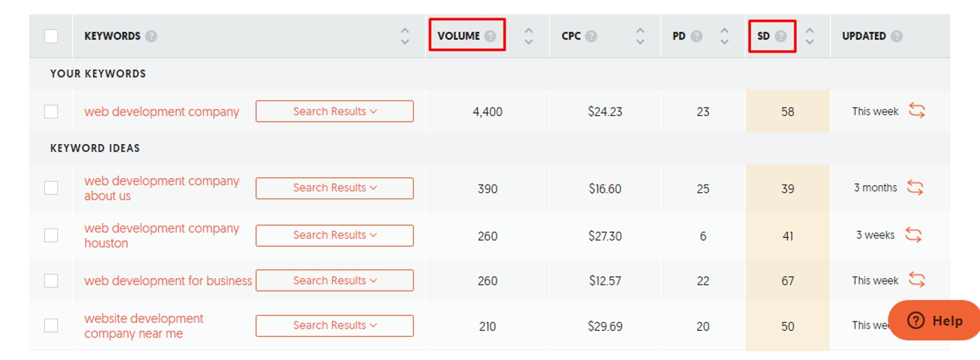Click the UPDATED column info question icon
The height and width of the screenshot is (360, 980).
(897, 36)
